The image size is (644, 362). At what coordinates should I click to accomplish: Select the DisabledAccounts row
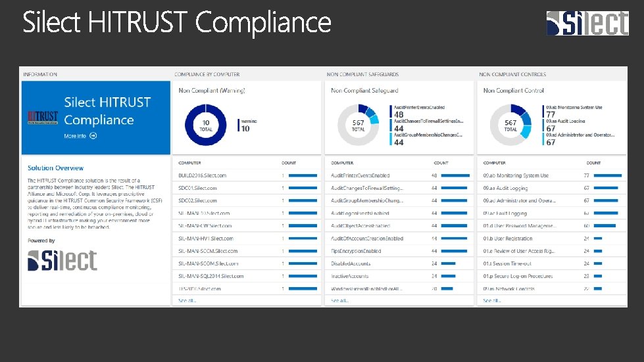tap(399, 263)
